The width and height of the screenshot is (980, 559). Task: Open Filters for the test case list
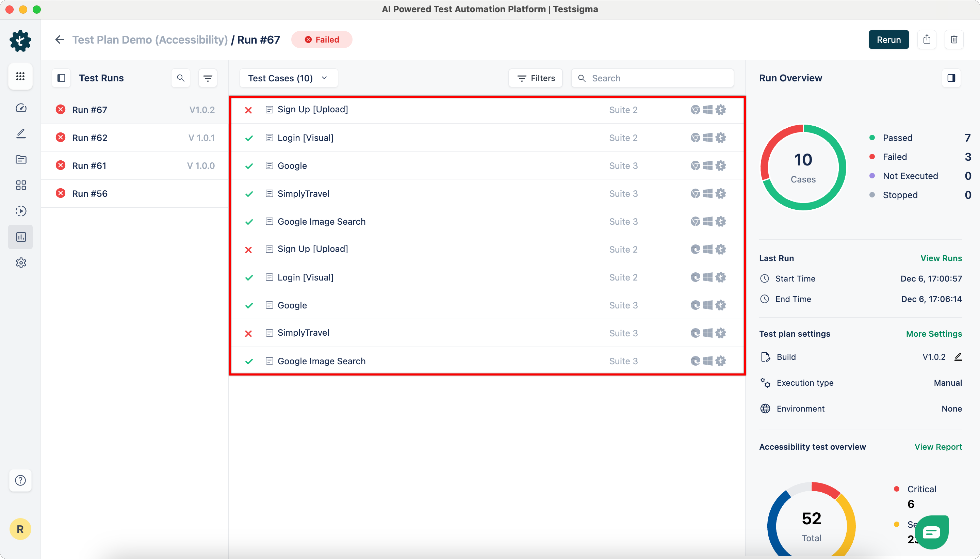pyautogui.click(x=536, y=78)
